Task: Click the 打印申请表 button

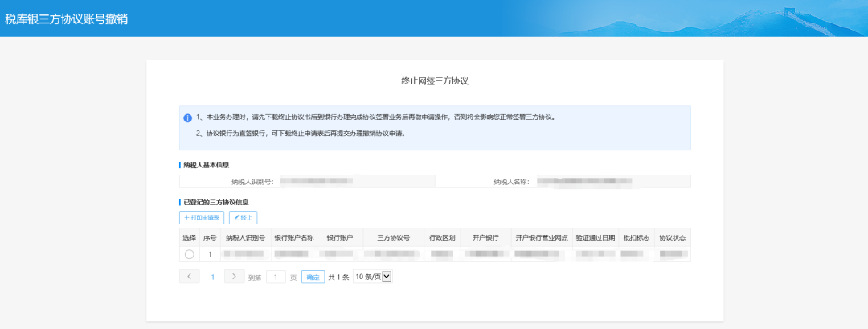Action: 202,218
